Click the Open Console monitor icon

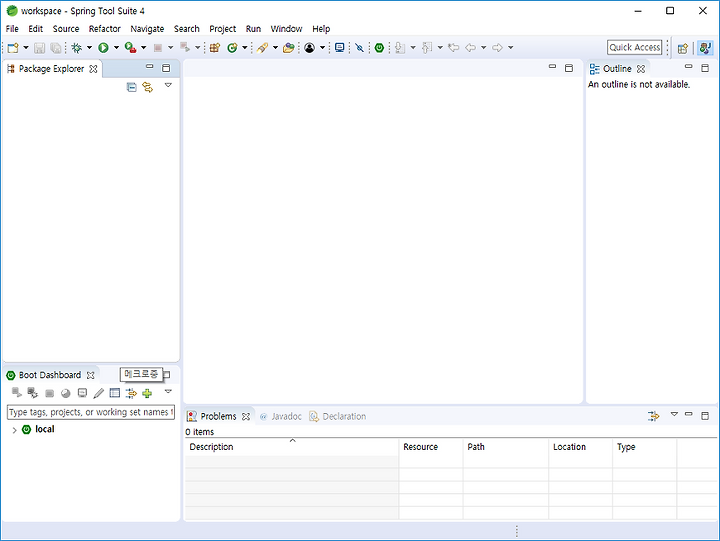pyautogui.click(x=339, y=47)
